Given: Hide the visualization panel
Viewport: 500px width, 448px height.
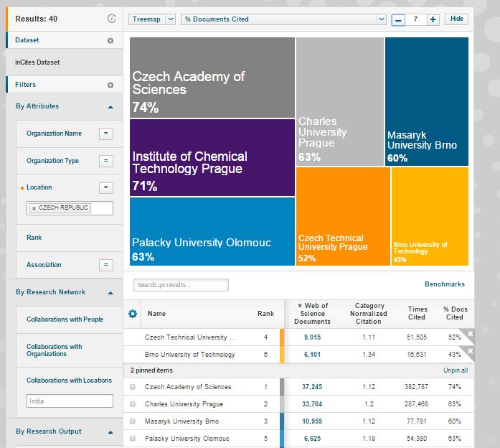Looking at the screenshot, I should click(457, 19).
